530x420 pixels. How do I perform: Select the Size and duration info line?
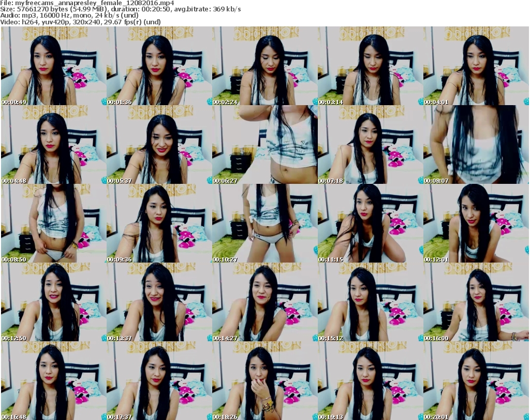coord(120,9)
